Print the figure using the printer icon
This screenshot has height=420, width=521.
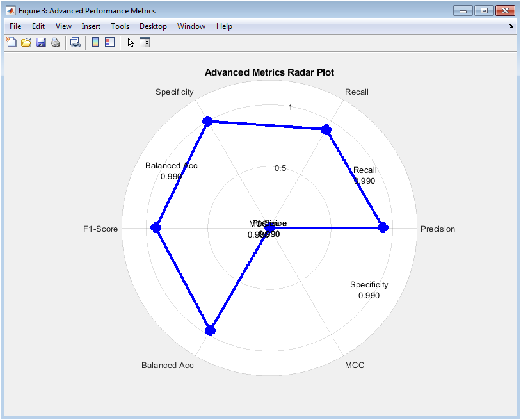point(56,43)
